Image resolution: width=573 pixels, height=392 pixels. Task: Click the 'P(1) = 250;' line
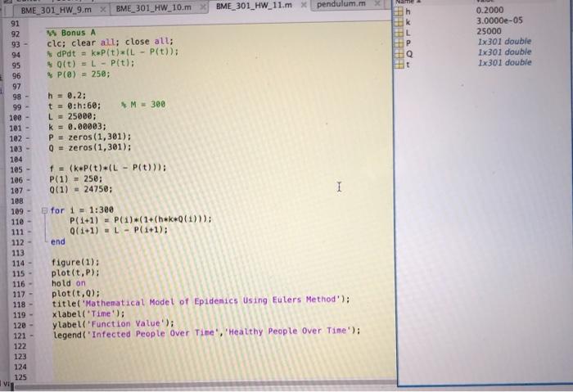click(76, 178)
